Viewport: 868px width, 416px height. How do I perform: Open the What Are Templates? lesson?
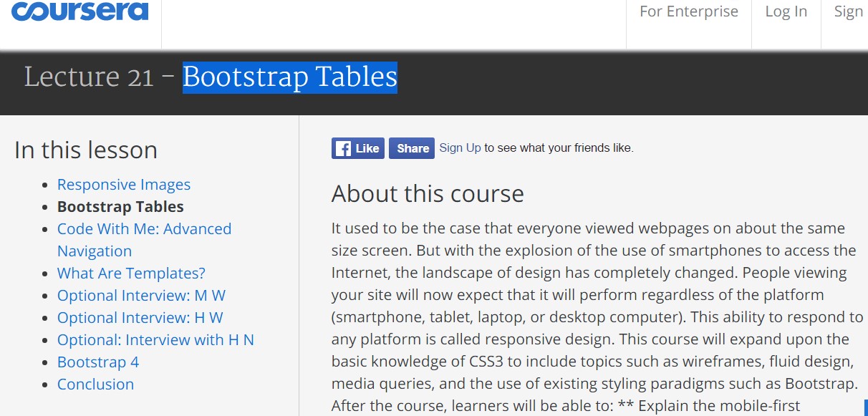(131, 274)
